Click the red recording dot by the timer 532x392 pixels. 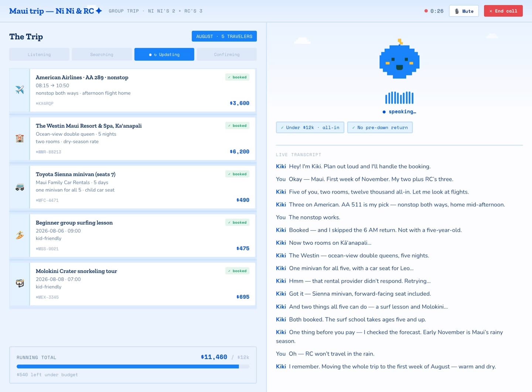[426, 11]
